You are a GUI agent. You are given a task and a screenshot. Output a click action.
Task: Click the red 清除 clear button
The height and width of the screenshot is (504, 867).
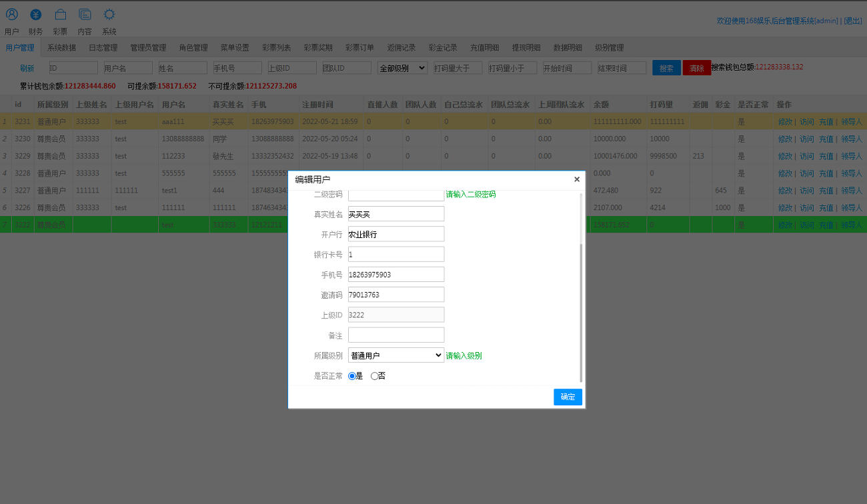696,68
